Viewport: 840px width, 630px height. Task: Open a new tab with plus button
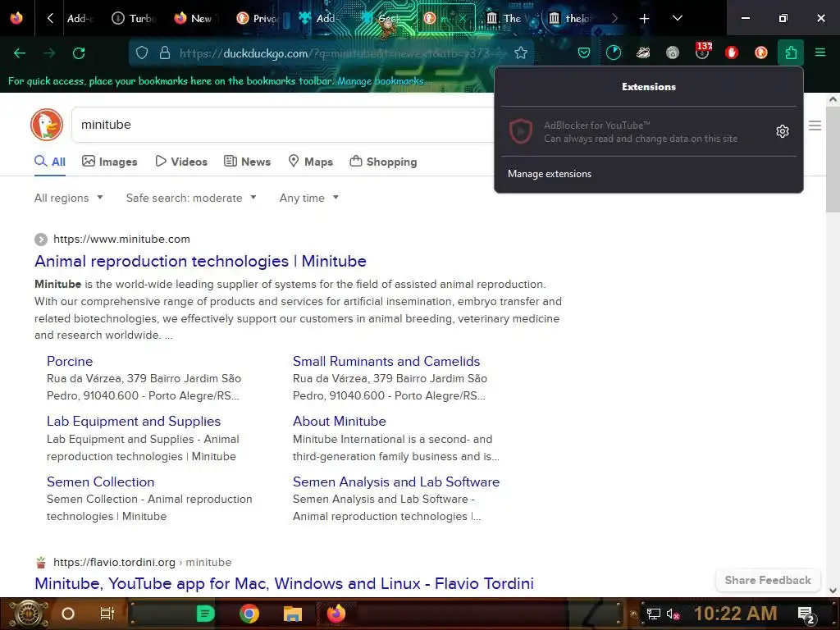tap(644, 19)
